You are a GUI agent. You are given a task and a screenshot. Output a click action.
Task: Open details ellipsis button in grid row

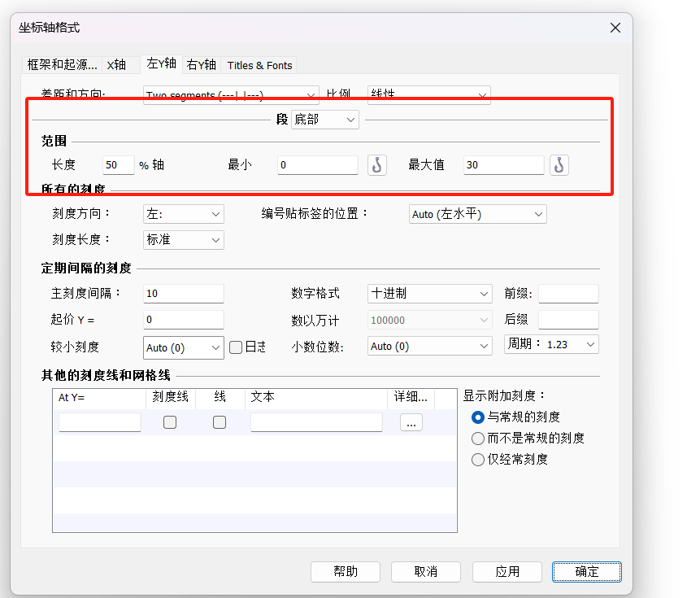click(x=411, y=422)
